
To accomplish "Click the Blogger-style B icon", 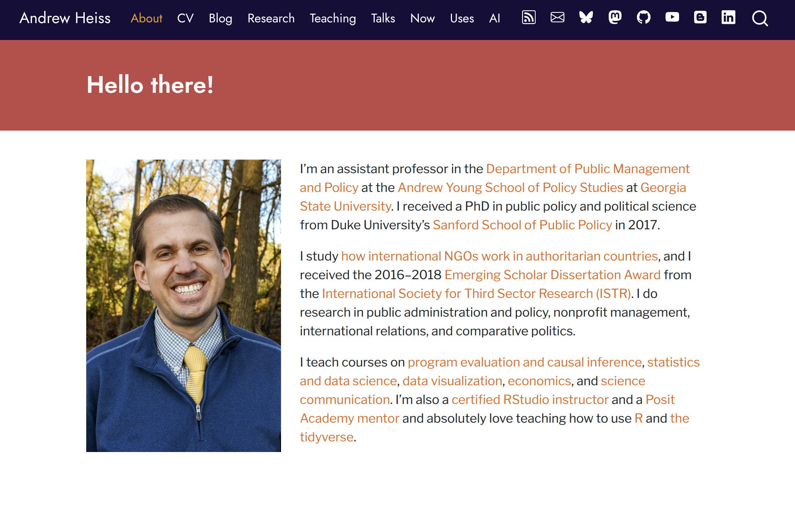I will (x=700, y=18).
